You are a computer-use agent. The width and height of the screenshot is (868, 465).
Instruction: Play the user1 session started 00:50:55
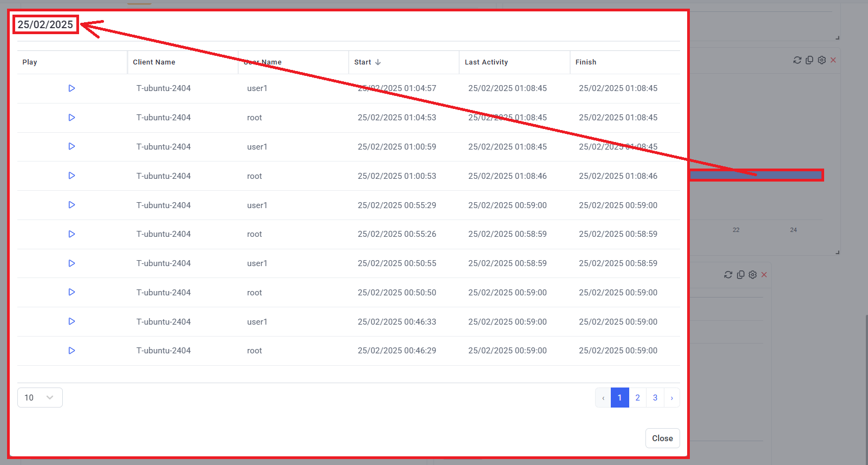click(71, 263)
